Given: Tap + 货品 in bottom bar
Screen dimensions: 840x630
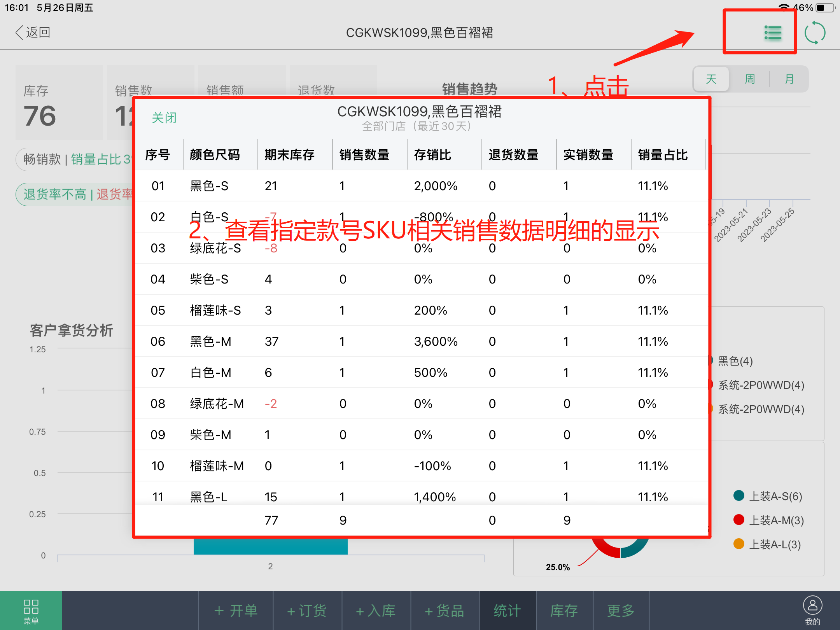Looking at the screenshot, I should [445, 611].
